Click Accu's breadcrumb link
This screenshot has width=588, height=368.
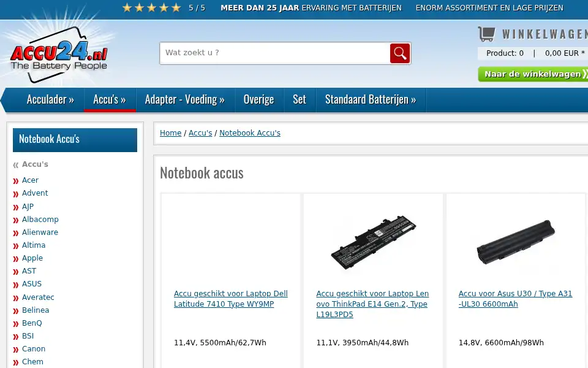(x=200, y=133)
